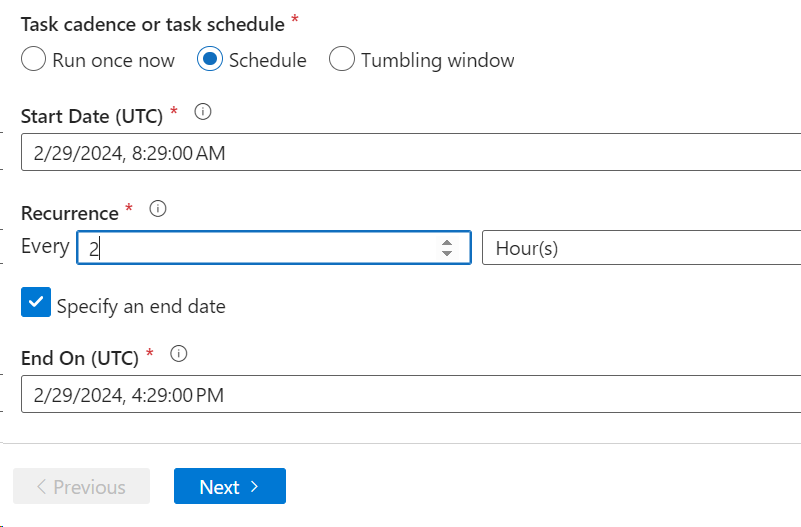This screenshot has width=801, height=527.
Task: Click the Every text before the recurrence field
Action: [x=45, y=246]
